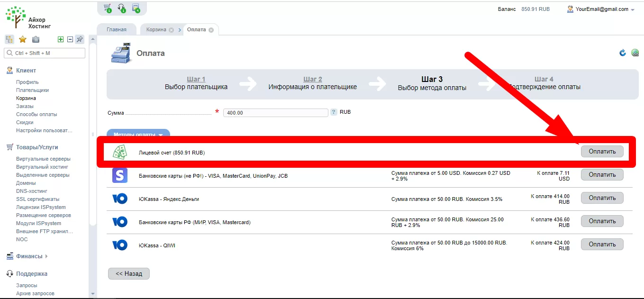Click the refresh icon near page title
Screen dimensions: 644x299
pos(623,53)
